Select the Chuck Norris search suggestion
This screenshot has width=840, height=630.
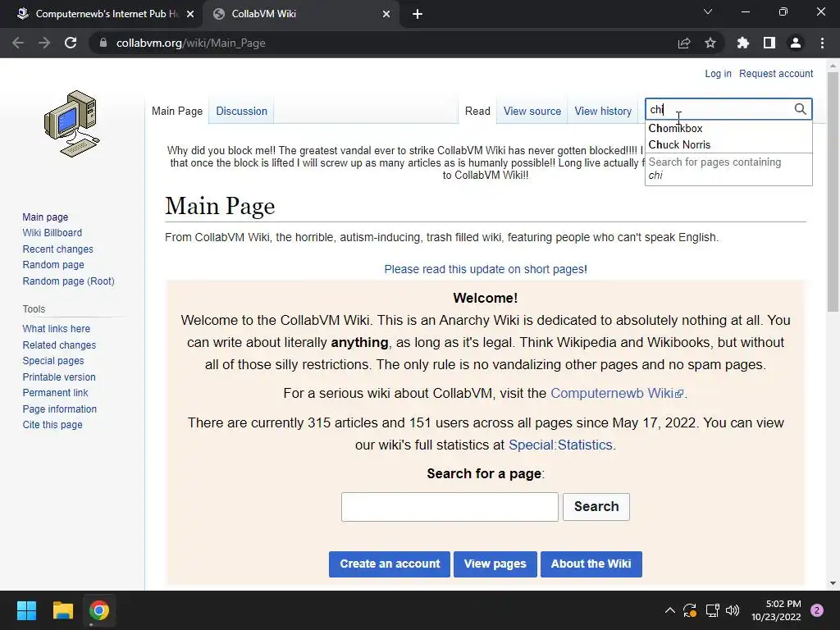728,144
